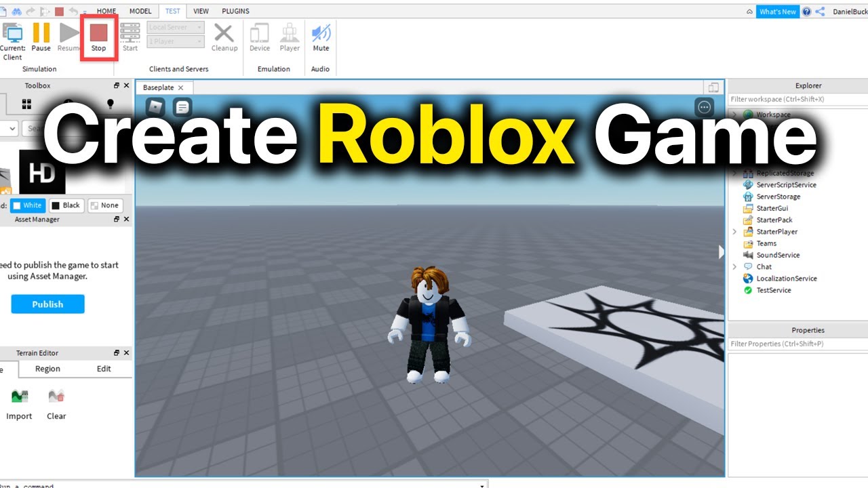Open the VIEW ribbon tab
Image resolution: width=868 pixels, height=488 pixels.
coord(201,11)
